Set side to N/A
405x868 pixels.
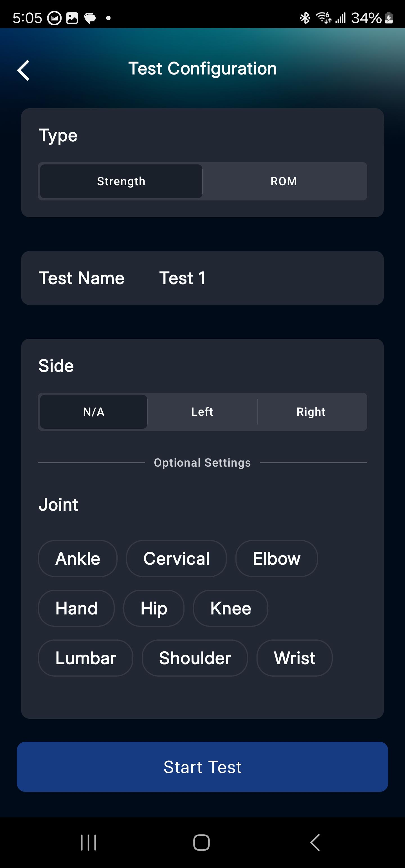tap(94, 412)
